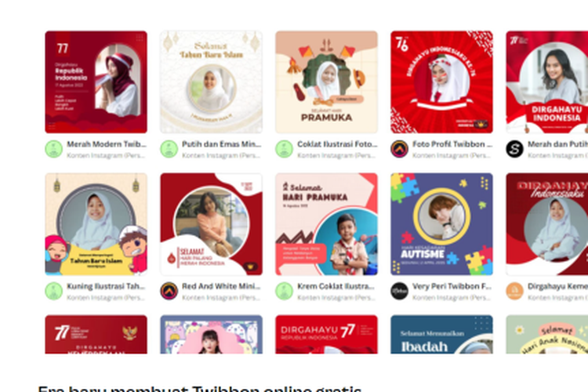The height and width of the screenshot is (392, 588).
Task: Click the black S avatar beside Merah dan Putih
Action: pyautogui.click(x=514, y=149)
